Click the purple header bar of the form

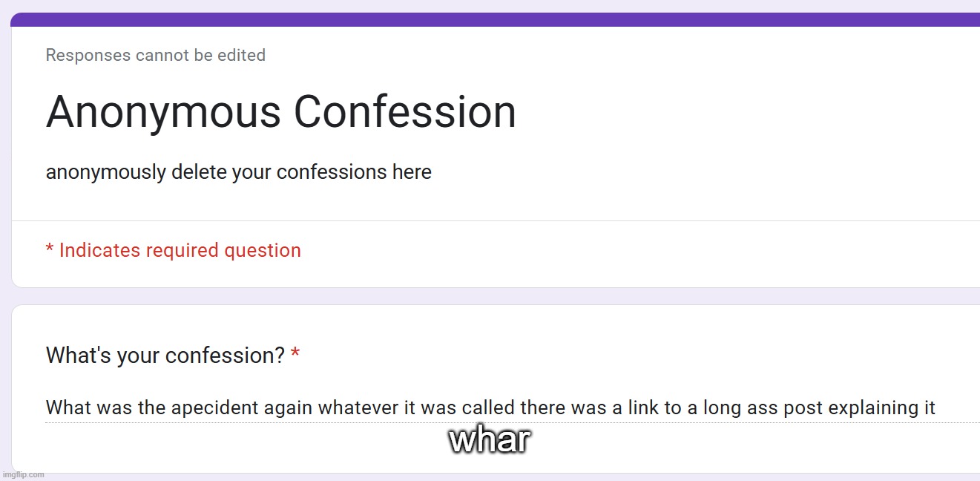pyautogui.click(x=495, y=19)
